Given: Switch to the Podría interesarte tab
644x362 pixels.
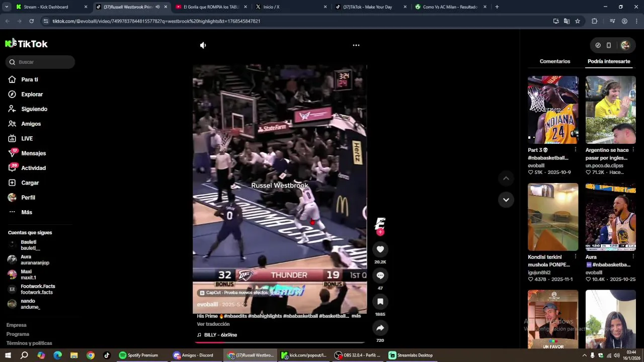Looking at the screenshot, I should click(x=609, y=61).
